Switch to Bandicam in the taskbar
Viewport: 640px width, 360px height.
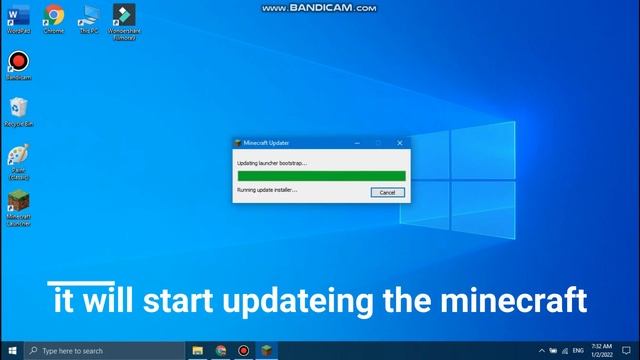(244, 351)
